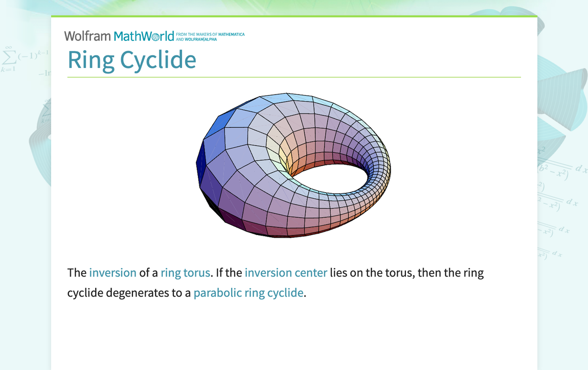Open the MATHEMATICA link in the header tagline

(x=231, y=34)
